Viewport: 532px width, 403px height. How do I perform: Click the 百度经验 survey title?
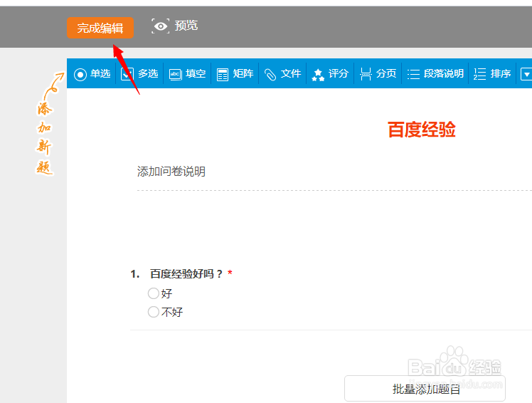421,130
